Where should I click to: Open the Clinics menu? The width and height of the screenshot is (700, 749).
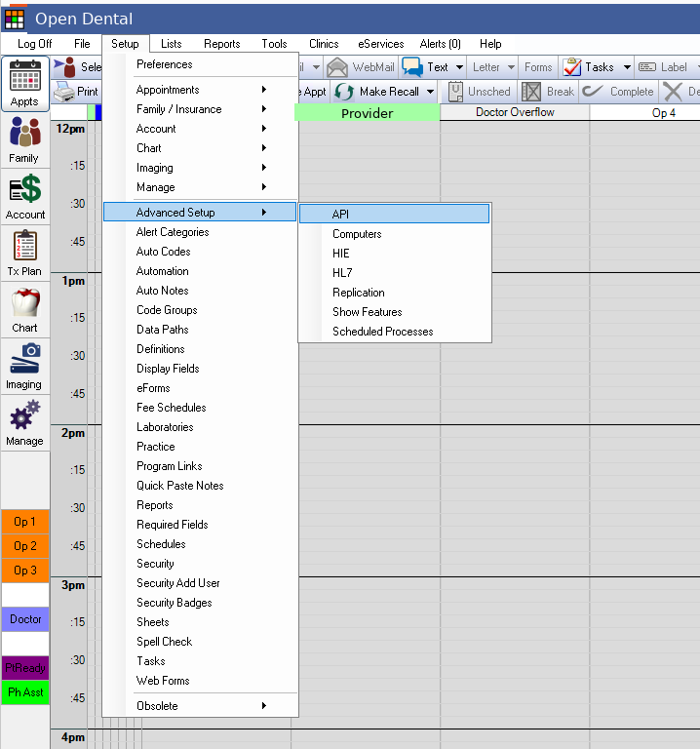point(324,44)
